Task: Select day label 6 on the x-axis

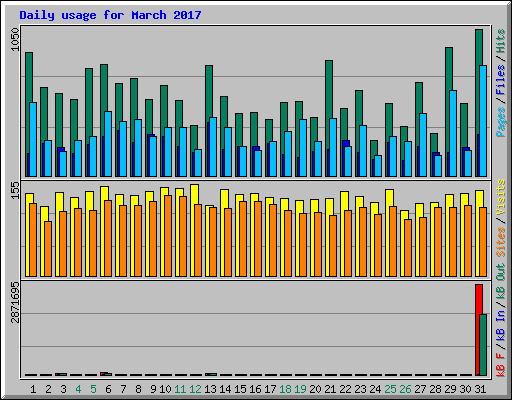Action: pyautogui.click(x=108, y=389)
